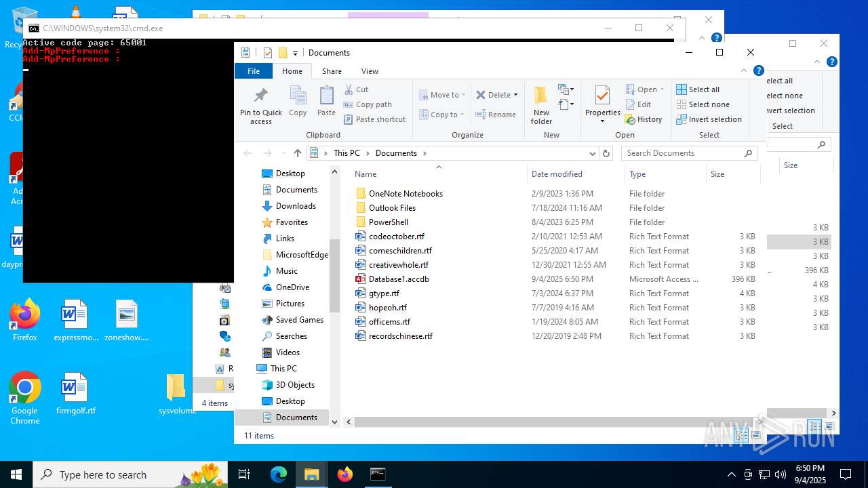868x488 pixels.
Task: Open Properties checkmark icon
Action: point(602,95)
